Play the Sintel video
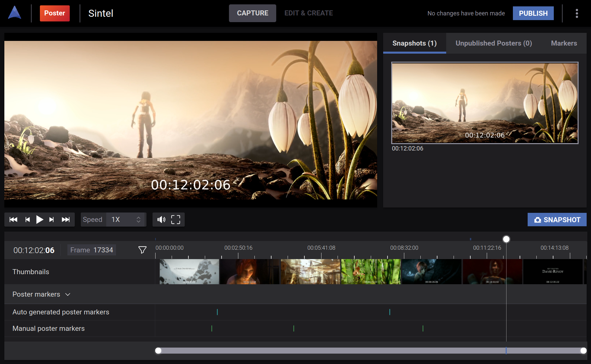This screenshot has width=591, height=364. (40, 220)
